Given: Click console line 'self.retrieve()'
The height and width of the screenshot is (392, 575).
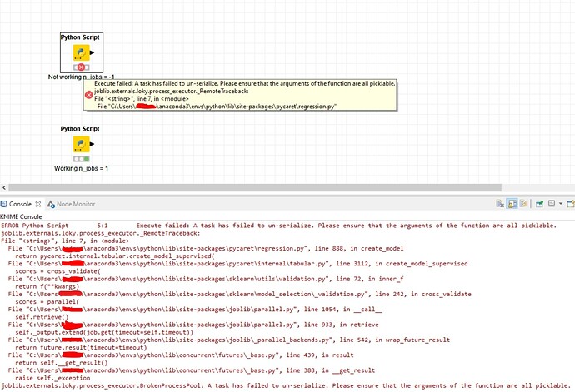Looking at the screenshot, I should (42, 317).
